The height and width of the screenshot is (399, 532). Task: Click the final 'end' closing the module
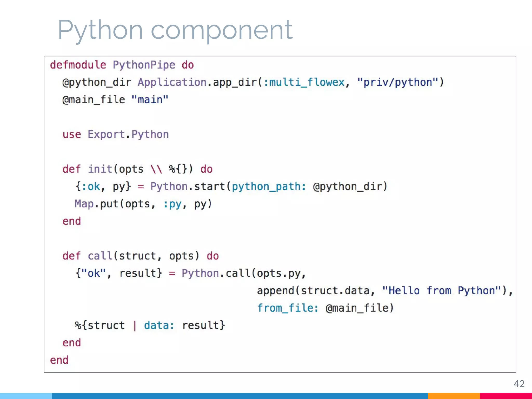59,360
